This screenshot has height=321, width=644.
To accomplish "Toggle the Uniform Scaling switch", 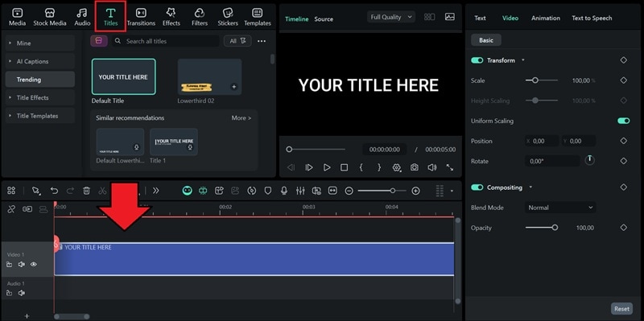I will coord(623,121).
